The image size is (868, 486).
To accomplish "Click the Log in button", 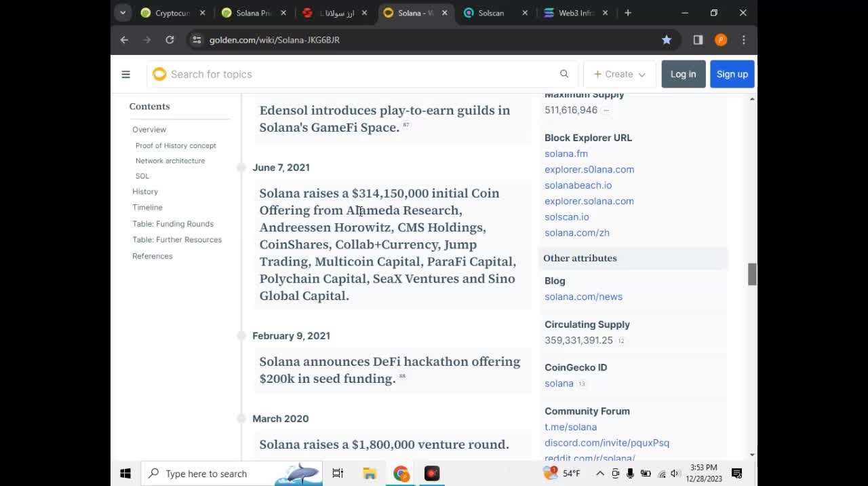I will click(x=683, y=74).
